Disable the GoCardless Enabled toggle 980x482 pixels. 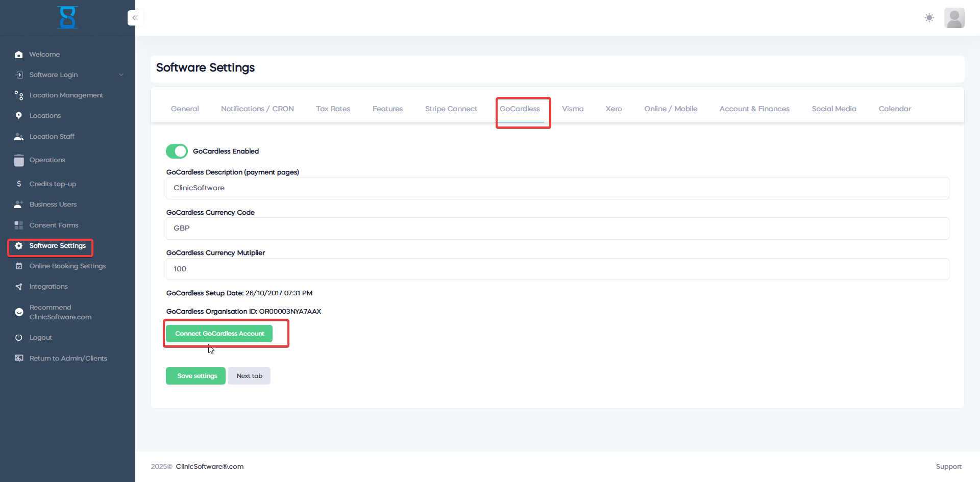click(x=177, y=151)
